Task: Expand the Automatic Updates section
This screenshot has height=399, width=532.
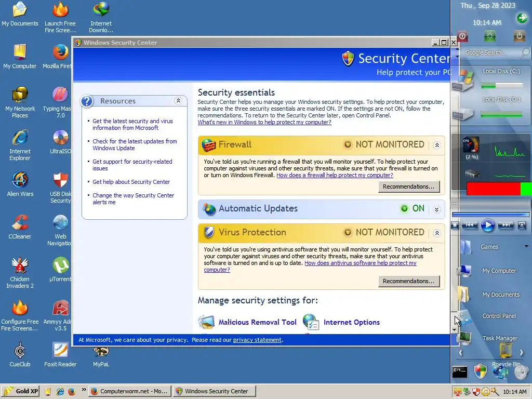Action: pyautogui.click(x=437, y=209)
